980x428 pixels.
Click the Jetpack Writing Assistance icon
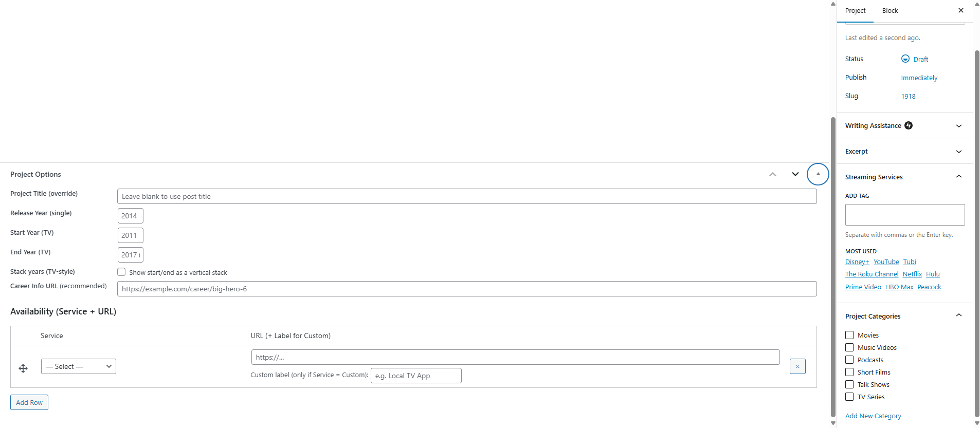pyautogui.click(x=909, y=125)
